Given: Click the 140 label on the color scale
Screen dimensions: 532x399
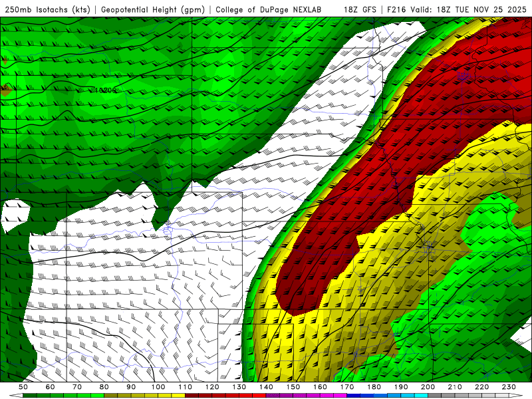Looking at the screenshot, I should coord(266,387).
